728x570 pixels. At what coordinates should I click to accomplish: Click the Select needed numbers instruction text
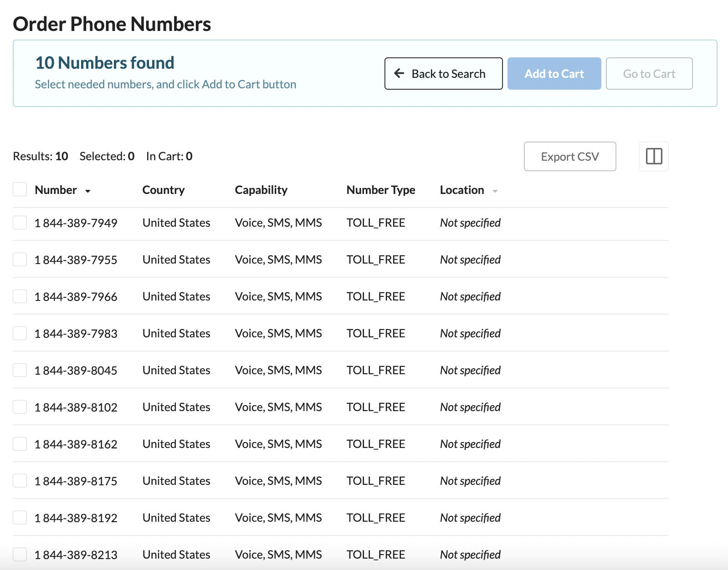pyautogui.click(x=166, y=84)
